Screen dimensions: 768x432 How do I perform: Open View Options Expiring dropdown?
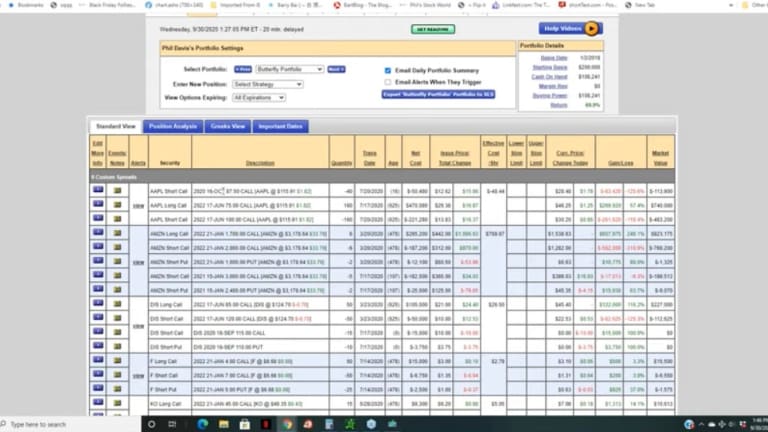[259, 98]
